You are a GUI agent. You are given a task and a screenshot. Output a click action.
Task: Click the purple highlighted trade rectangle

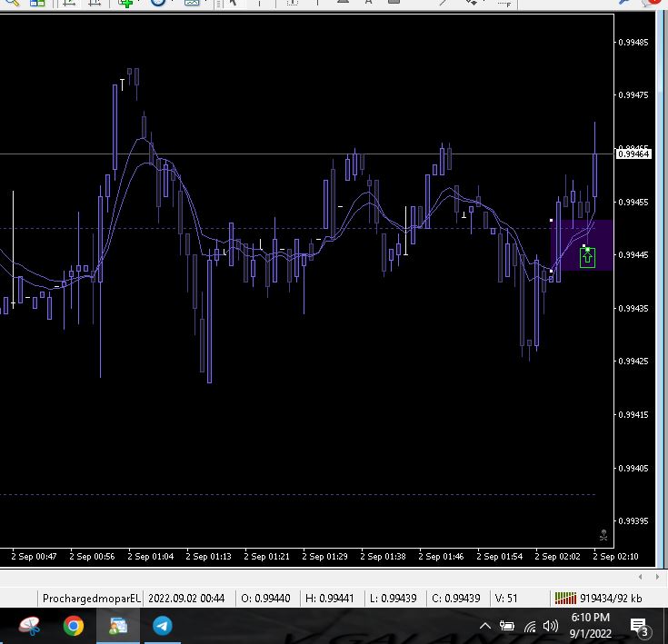[x=582, y=245]
